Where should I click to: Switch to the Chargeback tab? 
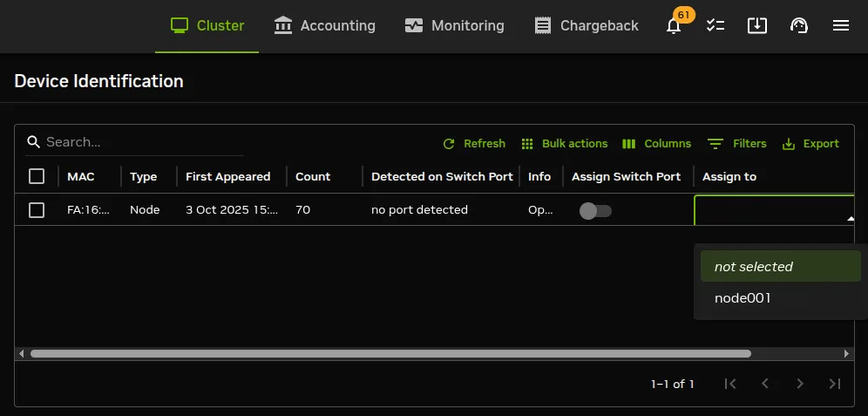pos(587,25)
